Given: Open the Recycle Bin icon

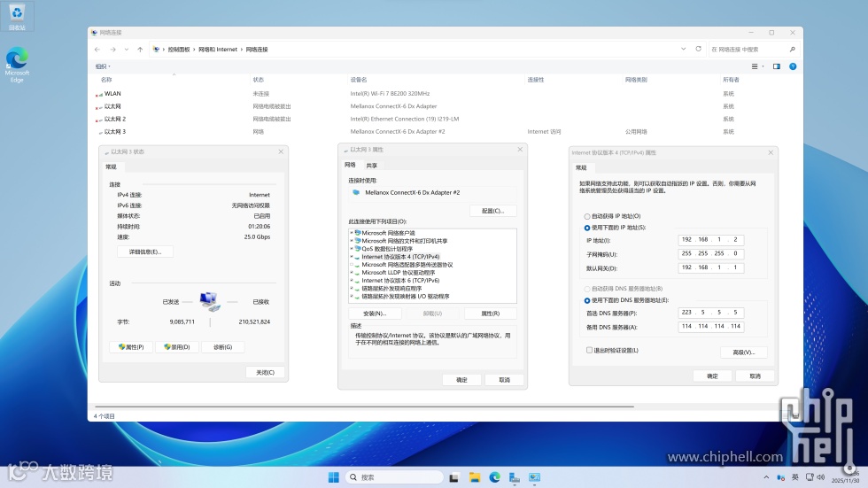Looking at the screenshot, I should coord(17,17).
